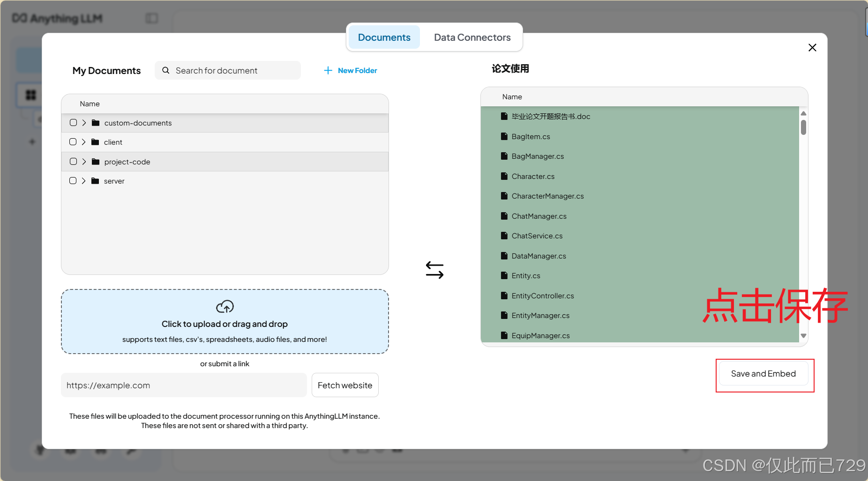Click file icon of BagManager.cs
The image size is (868, 481).
[504, 156]
